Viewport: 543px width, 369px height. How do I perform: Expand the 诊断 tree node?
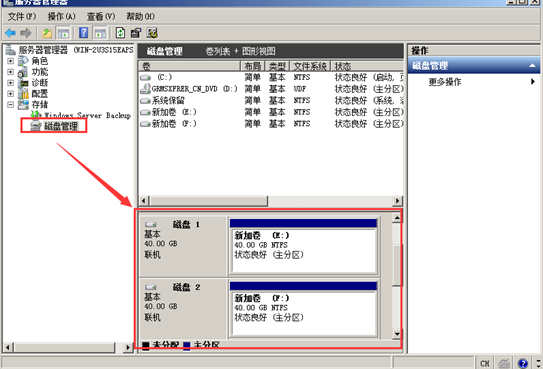click(10, 83)
